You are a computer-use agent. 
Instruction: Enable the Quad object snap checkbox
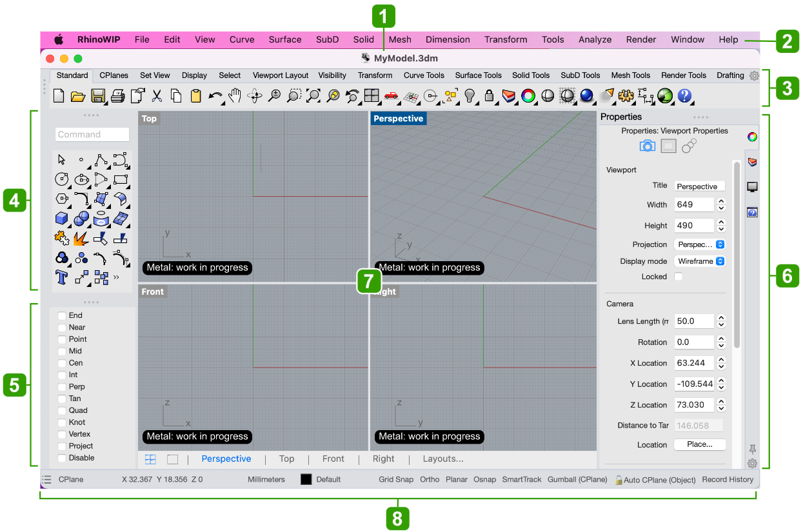(62, 411)
